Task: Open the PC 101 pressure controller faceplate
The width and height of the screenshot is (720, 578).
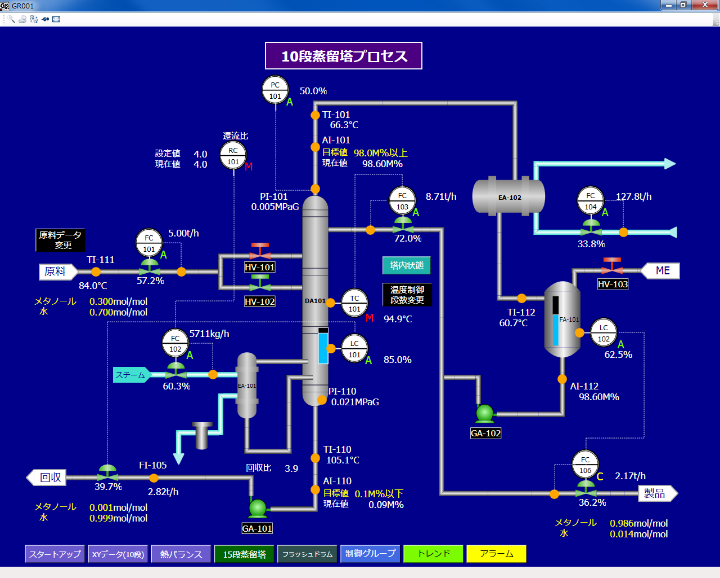Action: [274, 90]
